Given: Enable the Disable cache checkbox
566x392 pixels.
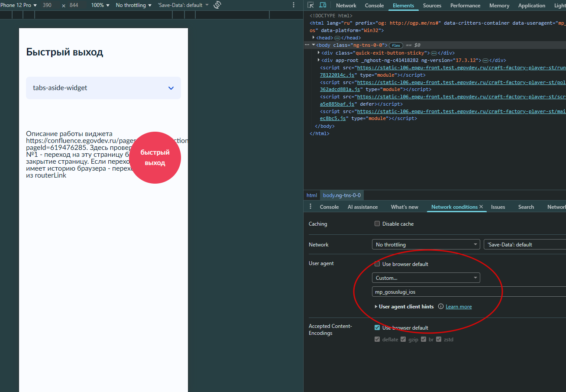Looking at the screenshot, I should point(377,224).
